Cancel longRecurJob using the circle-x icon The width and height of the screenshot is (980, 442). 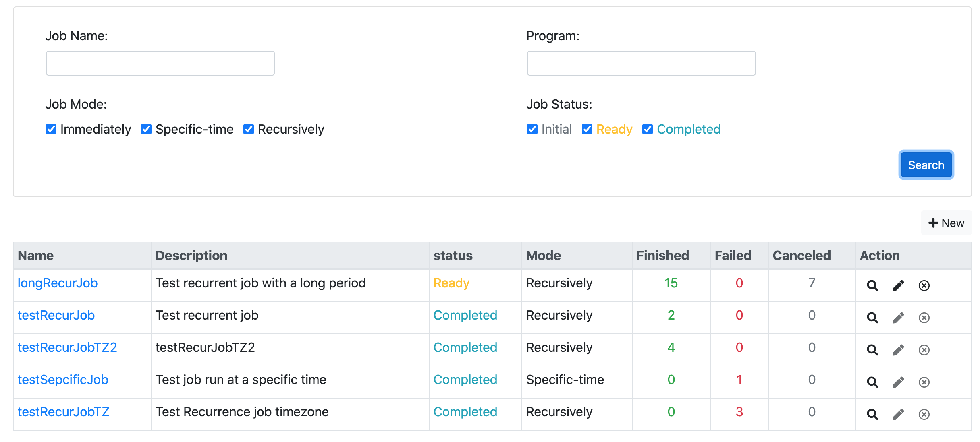pos(924,285)
